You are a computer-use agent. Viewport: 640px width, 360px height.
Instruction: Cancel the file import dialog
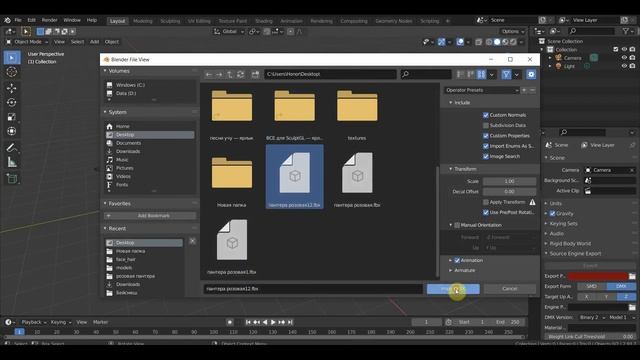(x=510, y=289)
